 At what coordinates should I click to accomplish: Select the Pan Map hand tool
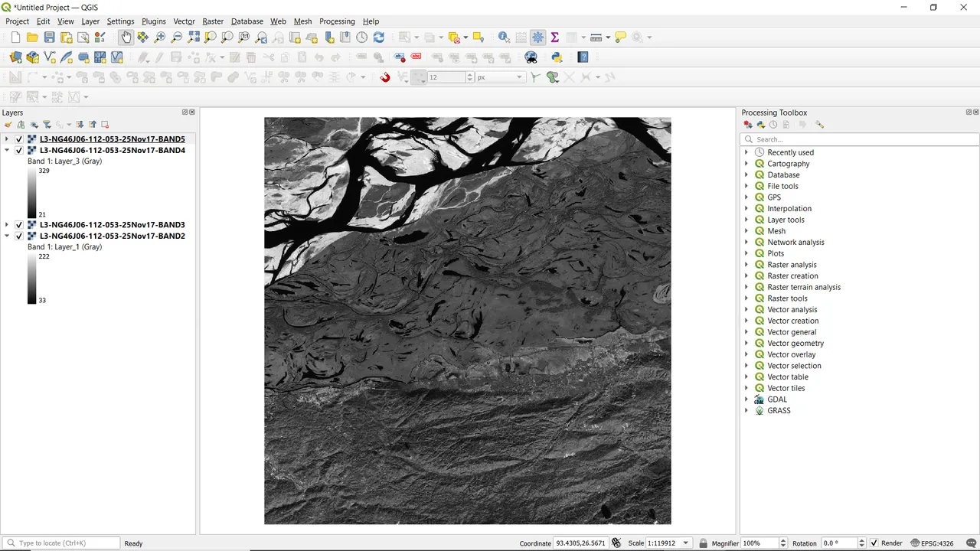(x=126, y=37)
